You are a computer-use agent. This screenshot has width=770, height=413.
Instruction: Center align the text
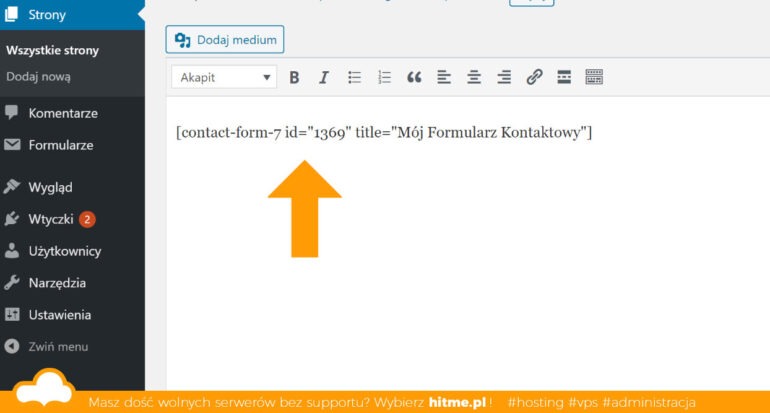tap(474, 77)
